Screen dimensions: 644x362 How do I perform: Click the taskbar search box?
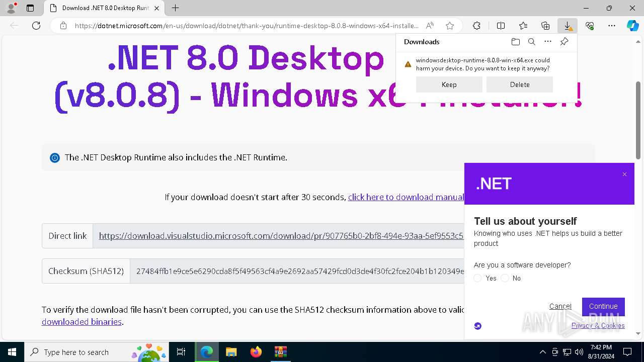[97, 352]
